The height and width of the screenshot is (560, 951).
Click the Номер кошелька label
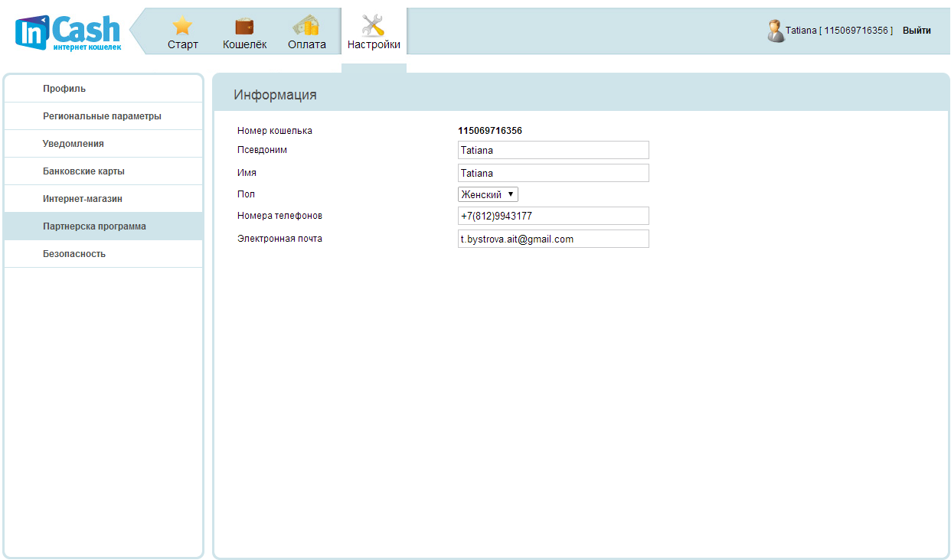pos(275,131)
